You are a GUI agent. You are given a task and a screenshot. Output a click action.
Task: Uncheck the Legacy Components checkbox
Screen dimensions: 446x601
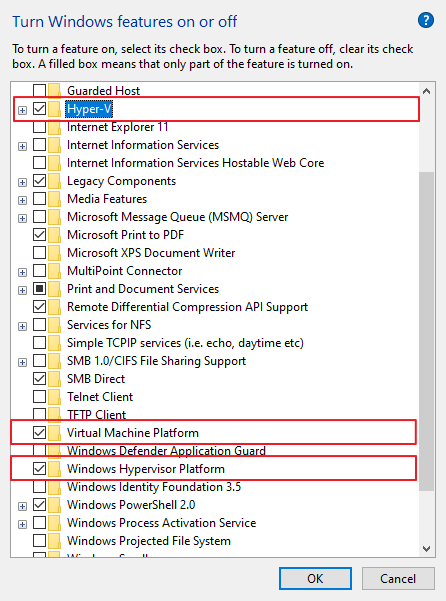tap(39, 181)
